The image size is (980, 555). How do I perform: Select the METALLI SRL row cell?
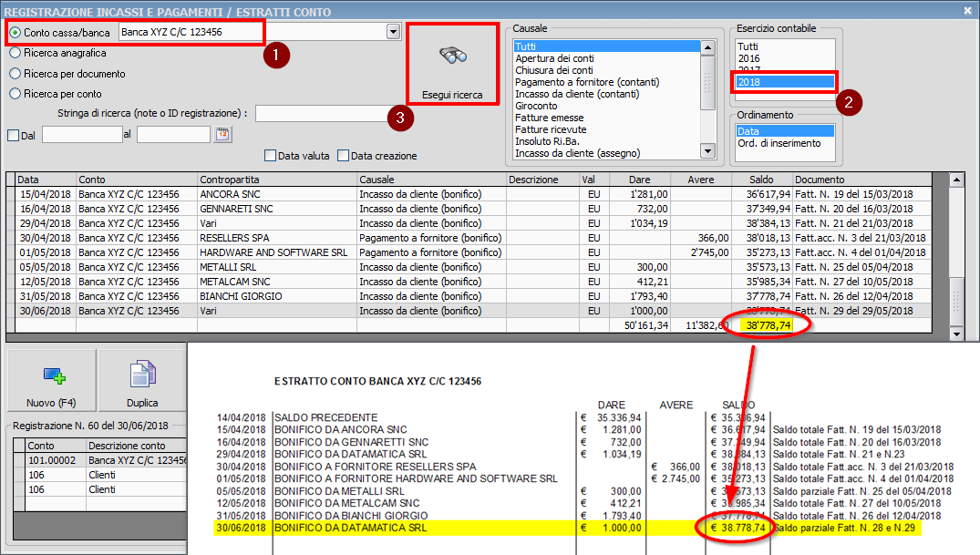pos(277,267)
